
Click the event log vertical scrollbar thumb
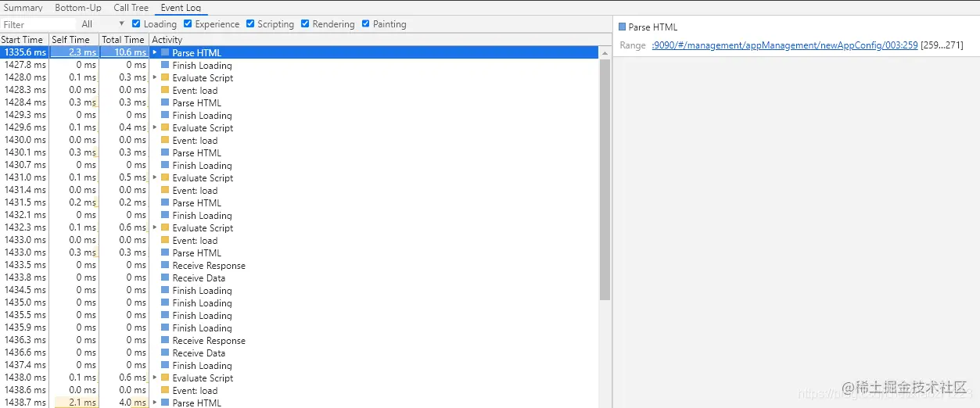click(605, 179)
